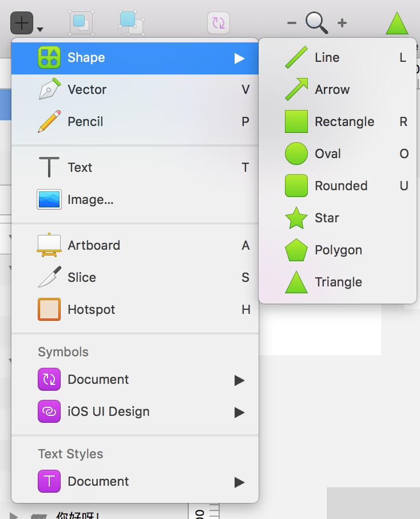The width and height of the screenshot is (420, 519).
Task: Open the Insert button dropdown arrow
Action: tap(39, 29)
